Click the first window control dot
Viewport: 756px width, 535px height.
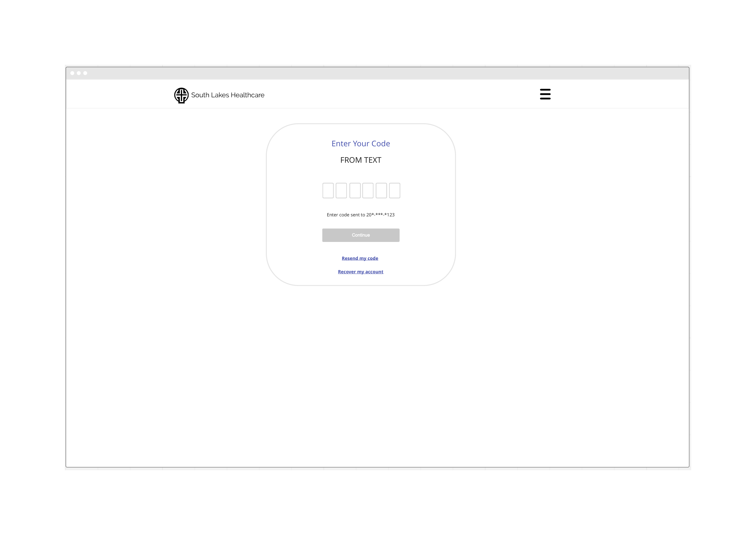point(72,73)
